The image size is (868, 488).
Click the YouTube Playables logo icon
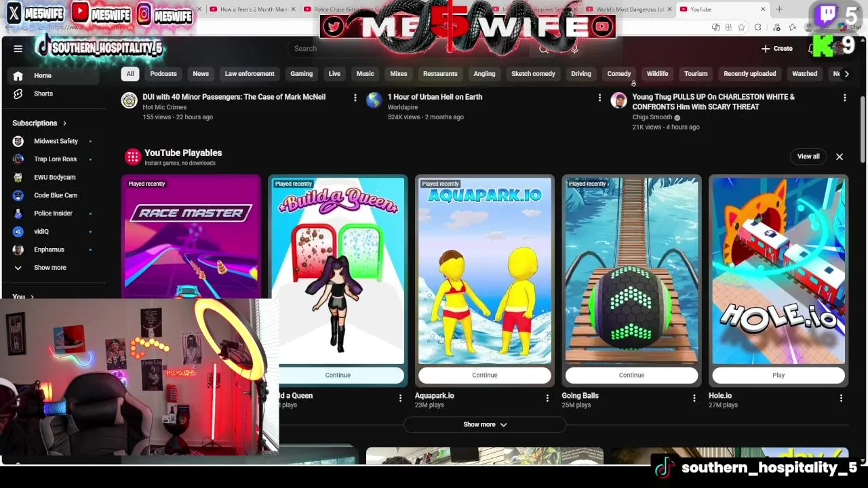tap(133, 157)
